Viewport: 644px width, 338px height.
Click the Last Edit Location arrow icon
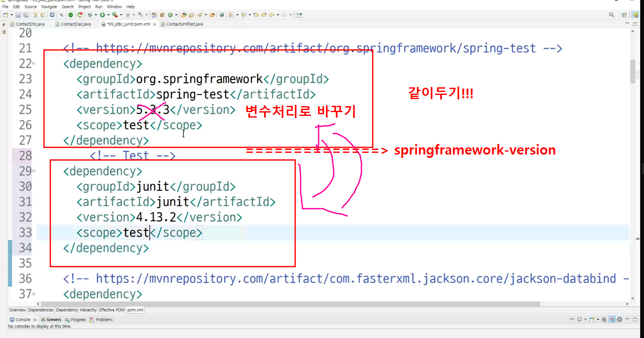pos(256,15)
